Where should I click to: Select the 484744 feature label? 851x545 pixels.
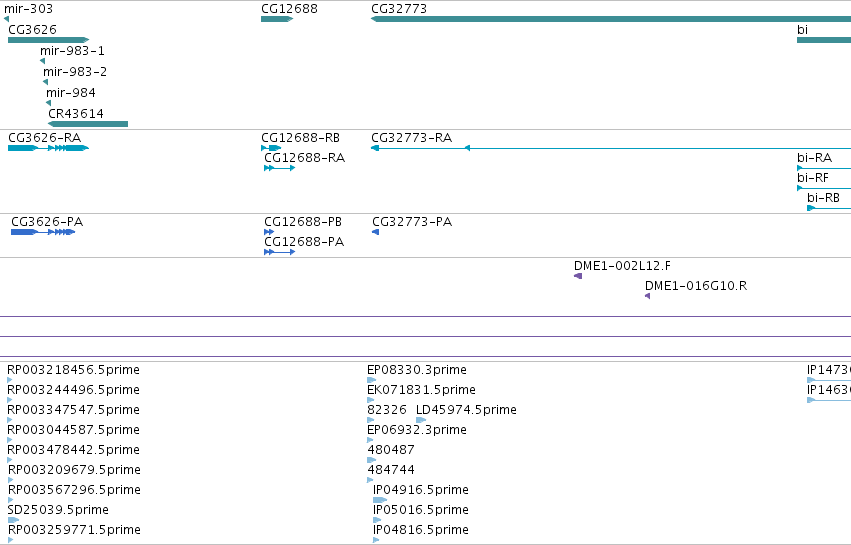(x=391, y=470)
